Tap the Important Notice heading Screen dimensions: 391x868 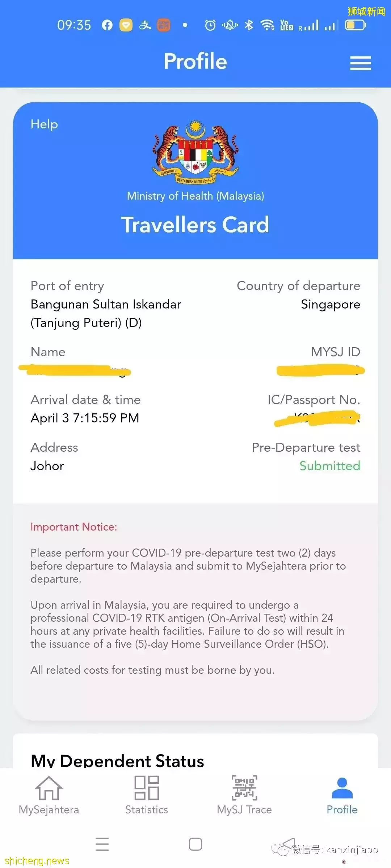[x=74, y=527]
